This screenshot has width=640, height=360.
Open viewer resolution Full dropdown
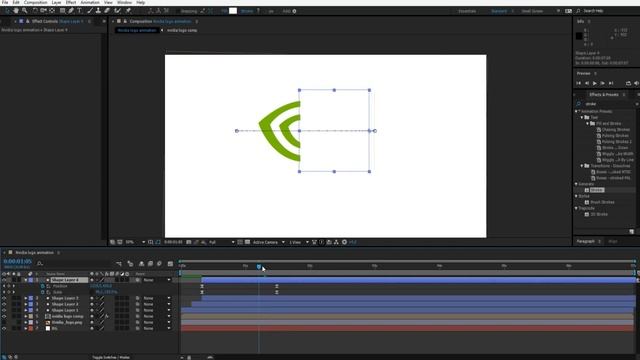point(222,242)
